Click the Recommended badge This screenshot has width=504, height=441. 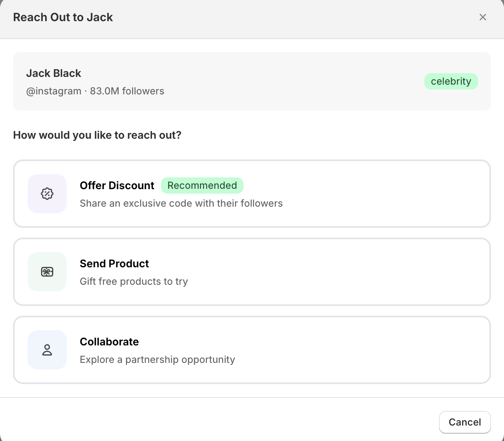[202, 186]
